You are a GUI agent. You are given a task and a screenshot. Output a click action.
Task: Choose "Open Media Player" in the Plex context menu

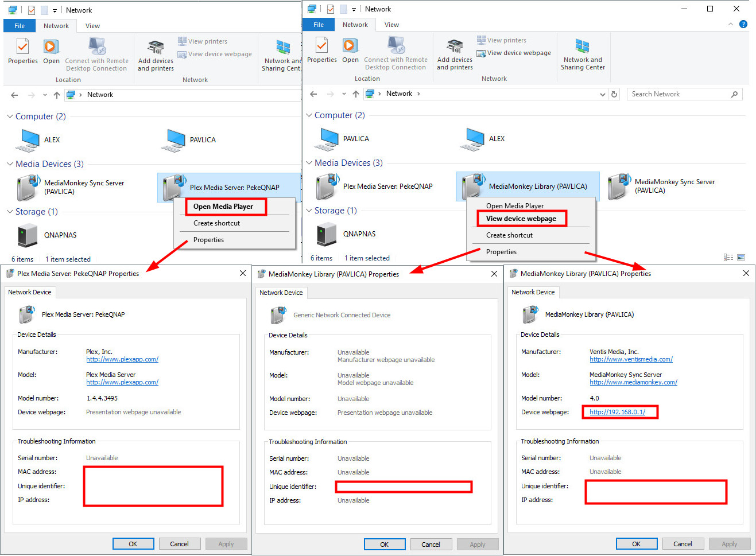(223, 207)
